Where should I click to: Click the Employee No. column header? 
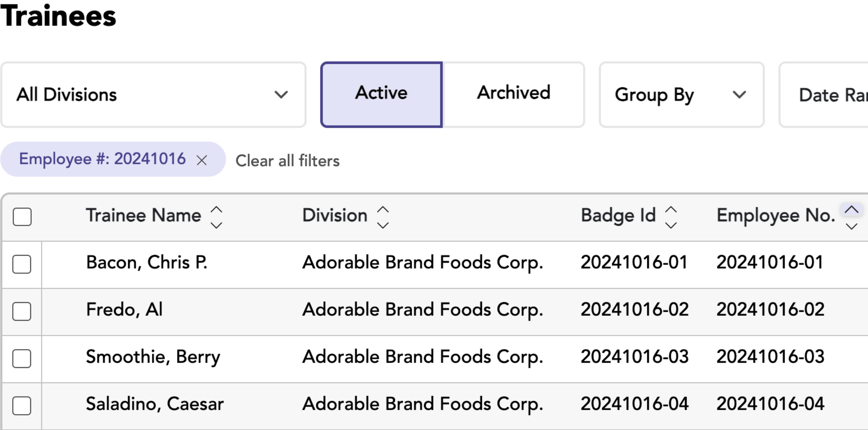tap(776, 215)
